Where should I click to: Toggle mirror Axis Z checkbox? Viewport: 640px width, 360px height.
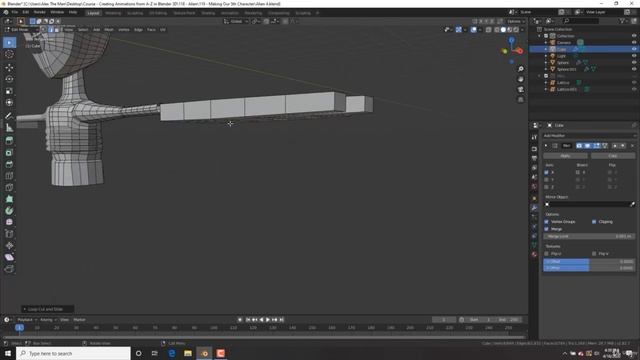tap(547, 187)
